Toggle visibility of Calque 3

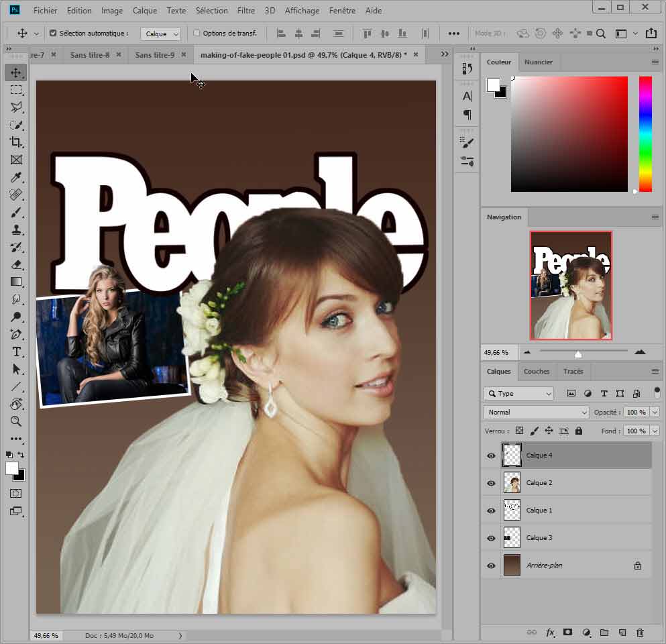[491, 538]
